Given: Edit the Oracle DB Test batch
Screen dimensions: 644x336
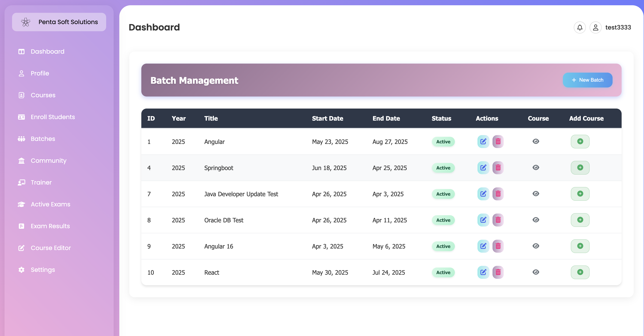Looking at the screenshot, I should [483, 220].
